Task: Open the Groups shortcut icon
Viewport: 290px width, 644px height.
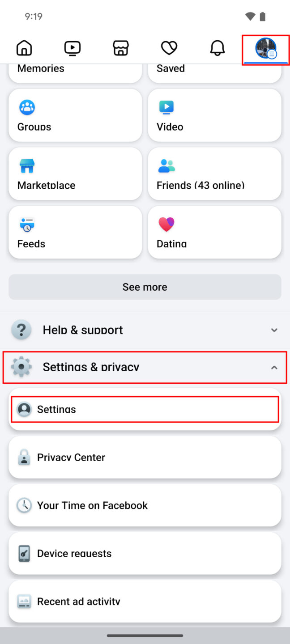Action: tap(27, 107)
